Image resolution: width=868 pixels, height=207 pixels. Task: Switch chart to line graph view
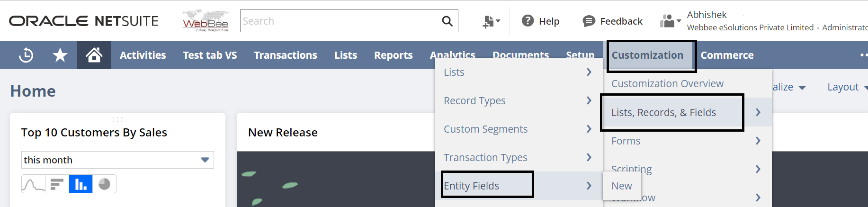click(x=33, y=184)
